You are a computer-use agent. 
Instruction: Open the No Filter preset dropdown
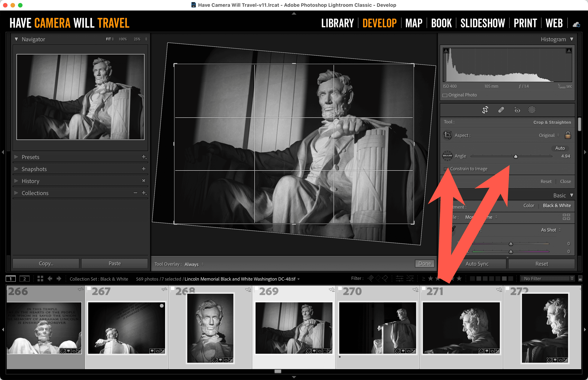(x=547, y=279)
